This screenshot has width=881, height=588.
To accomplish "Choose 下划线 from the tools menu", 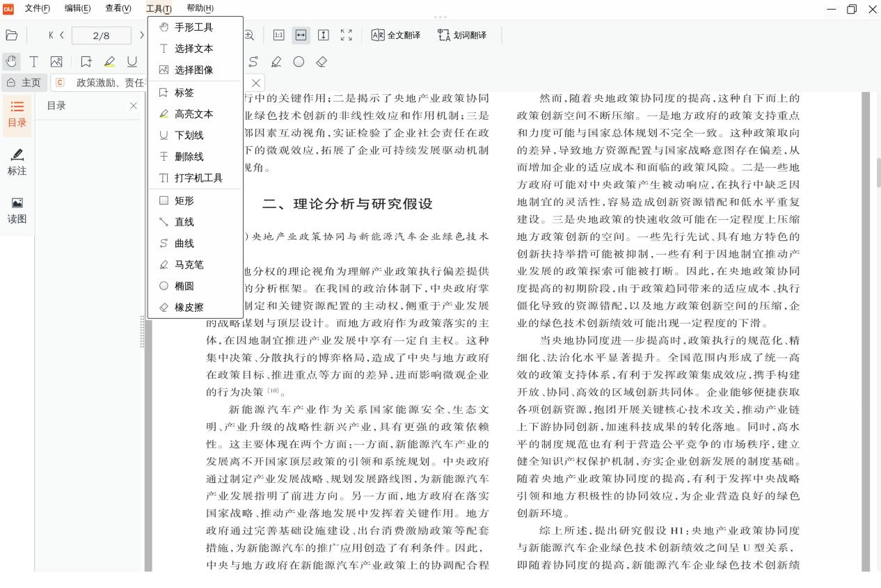I will [196, 136].
